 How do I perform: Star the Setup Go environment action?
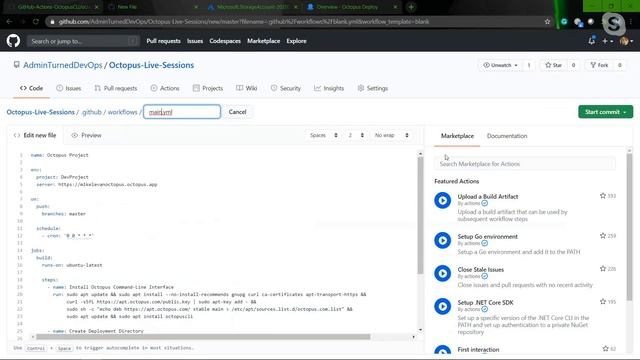603,236
